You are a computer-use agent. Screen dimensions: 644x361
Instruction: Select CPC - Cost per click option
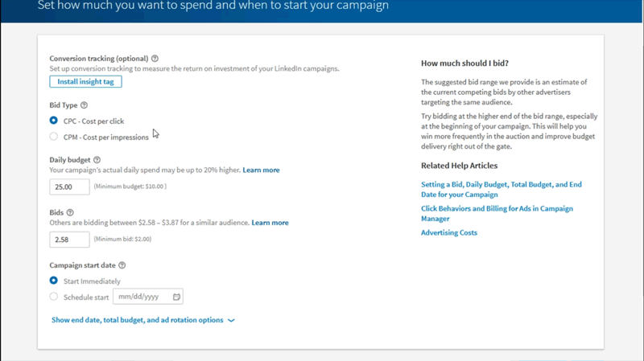(x=54, y=121)
